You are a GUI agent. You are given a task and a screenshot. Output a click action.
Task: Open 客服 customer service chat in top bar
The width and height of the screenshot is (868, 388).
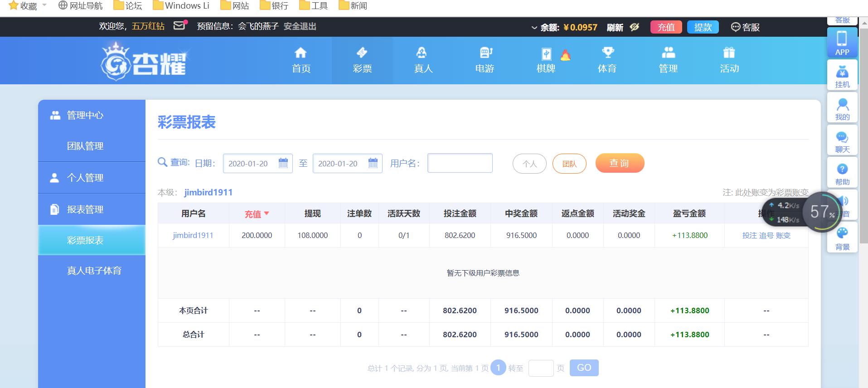pos(745,27)
